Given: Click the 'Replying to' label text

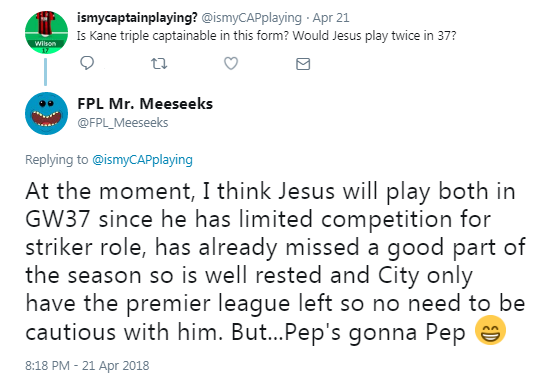Looking at the screenshot, I should pos(57,160).
